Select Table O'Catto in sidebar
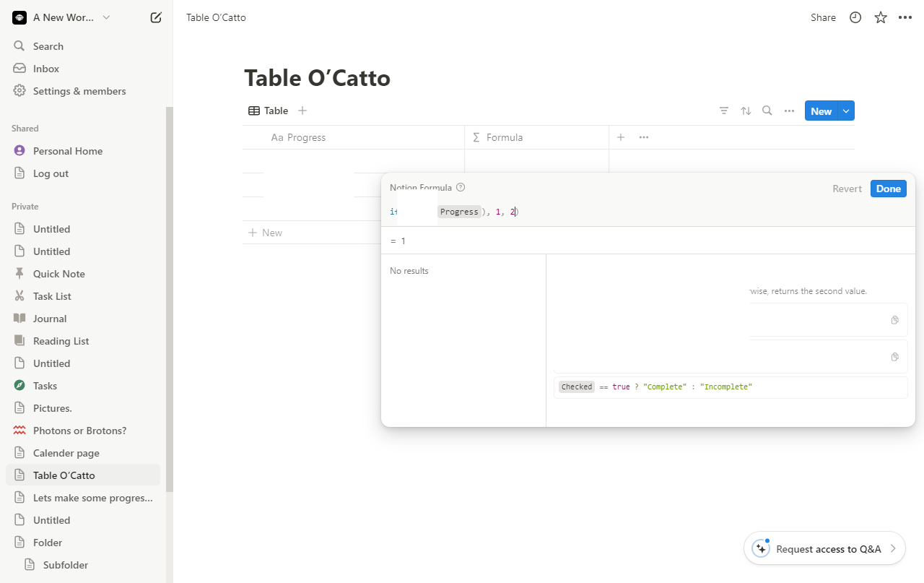The width and height of the screenshot is (924, 583). pyautogui.click(x=83, y=475)
